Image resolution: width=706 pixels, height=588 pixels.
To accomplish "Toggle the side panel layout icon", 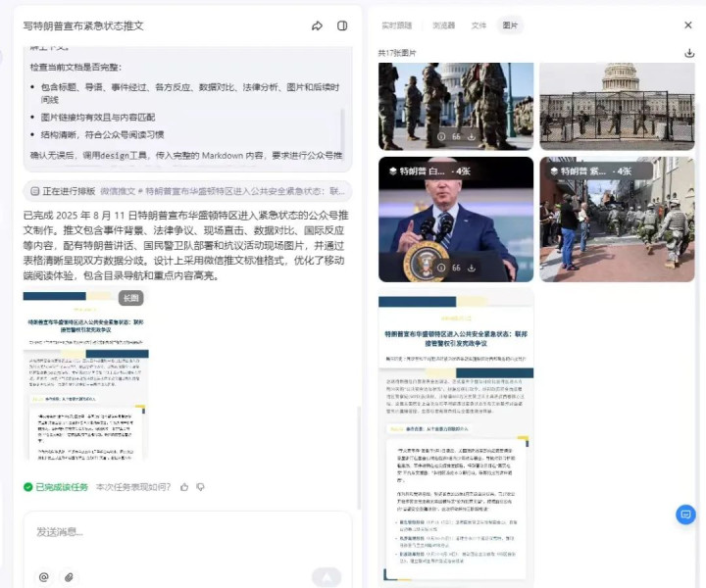I will pyautogui.click(x=342, y=25).
